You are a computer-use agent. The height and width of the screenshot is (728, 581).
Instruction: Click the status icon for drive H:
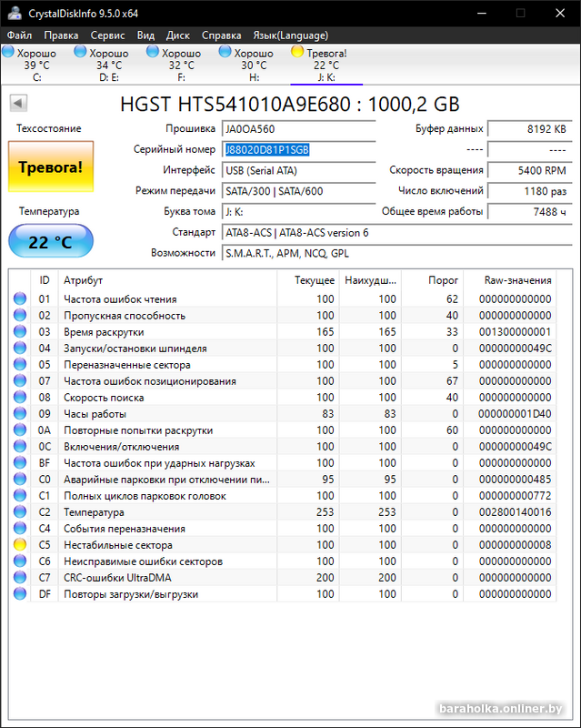coord(225,53)
